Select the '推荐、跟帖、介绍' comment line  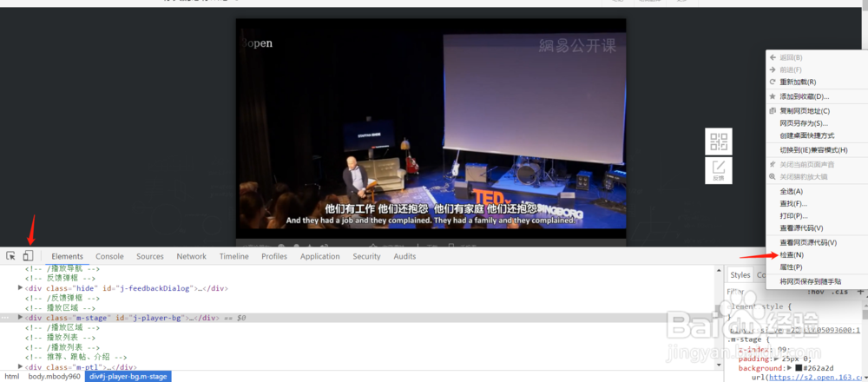point(76,357)
